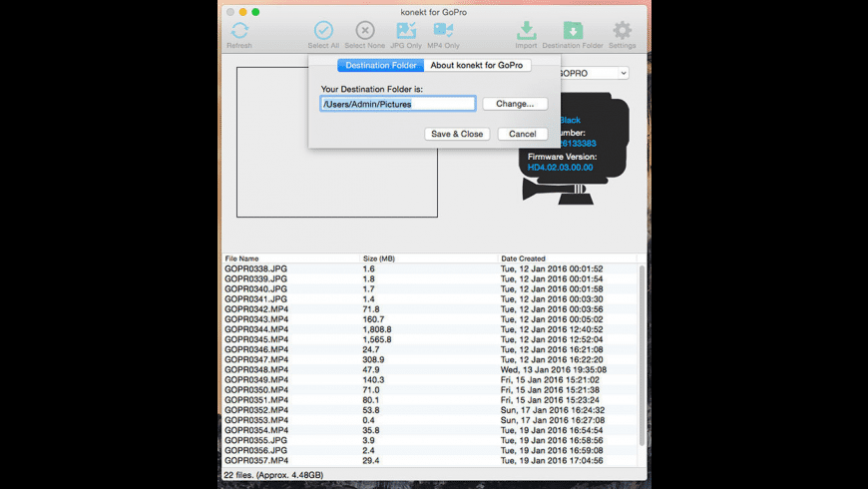Select file GOPR0343.MP4
The width and height of the screenshot is (868, 489).
[x=256, y=319]
